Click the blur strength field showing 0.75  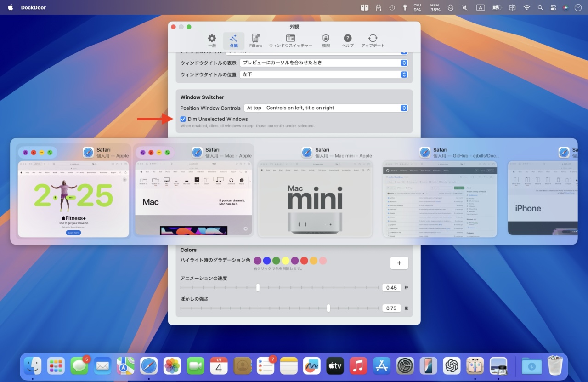coord(391,308)
